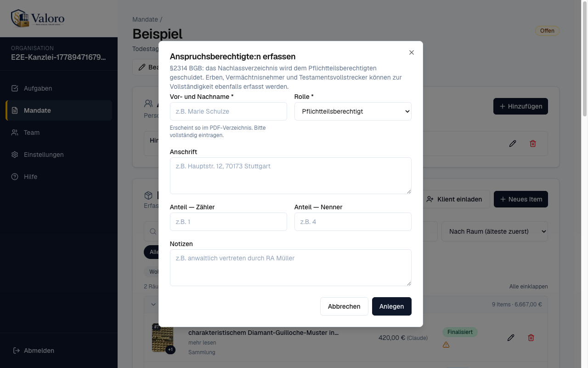Click the Abmelden logout icon

pyautogui.click(x=17, y=351)
